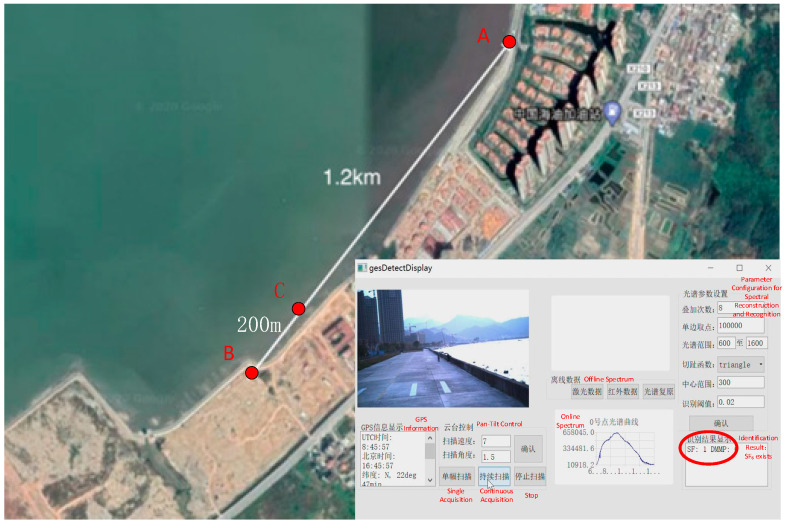Start continuous scanning with 持续扫描
Screen dimensions: 787x525
click(495, 477)
